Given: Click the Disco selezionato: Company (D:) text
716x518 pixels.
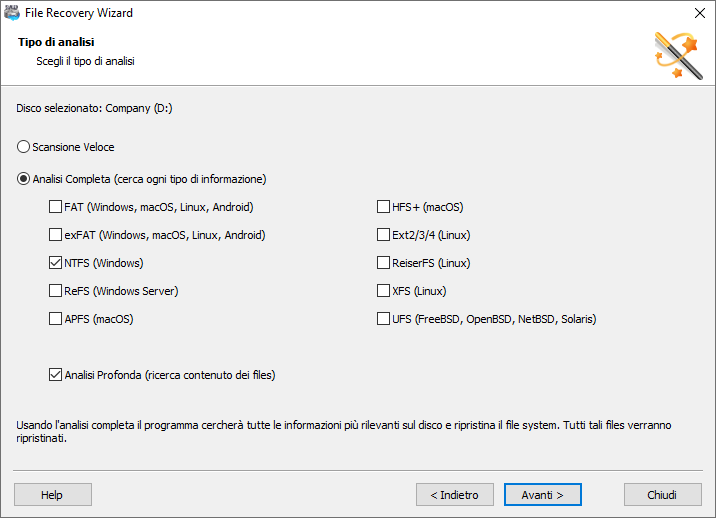Looking at the screenshot, I should (x=94, y=108).
